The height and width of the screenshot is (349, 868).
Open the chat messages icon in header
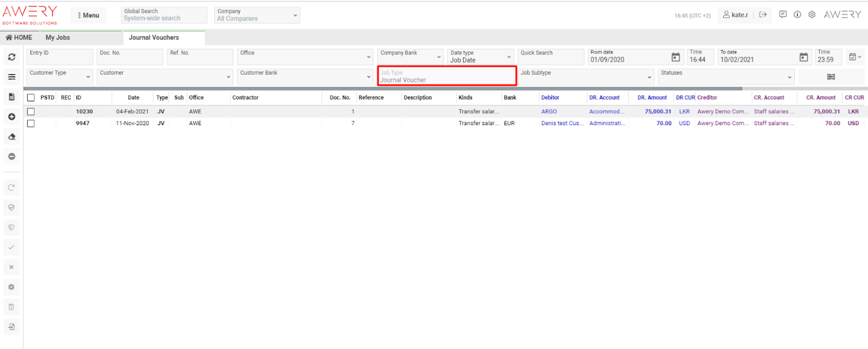(783, 15)
